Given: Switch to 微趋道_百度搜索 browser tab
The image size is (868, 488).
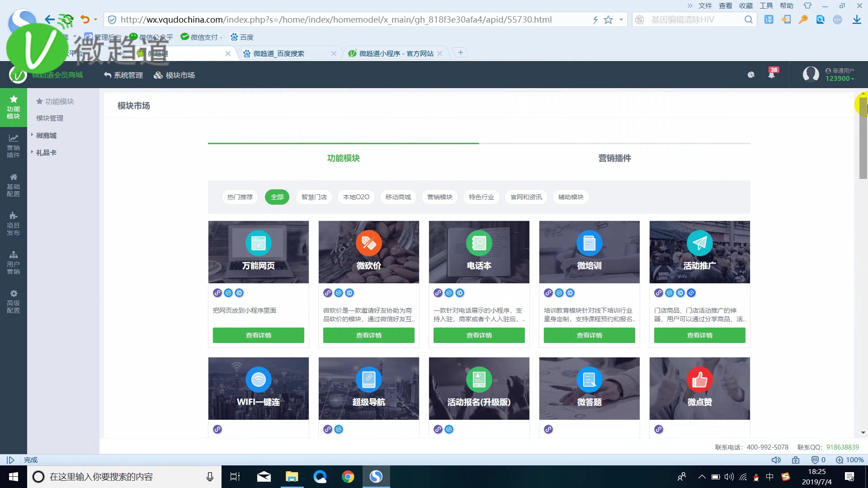Looking at the screenshot, I should pos(289,53).
